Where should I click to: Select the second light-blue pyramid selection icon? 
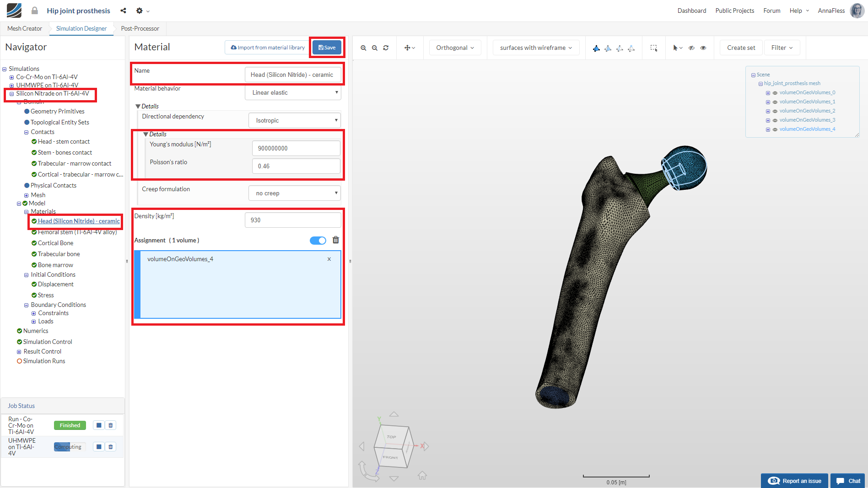[x=608, y=48]
